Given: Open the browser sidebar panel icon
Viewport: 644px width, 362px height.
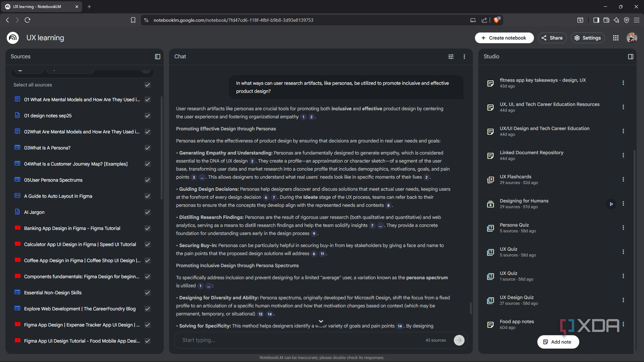Looking at the screenshot, I should pos(596,20).
